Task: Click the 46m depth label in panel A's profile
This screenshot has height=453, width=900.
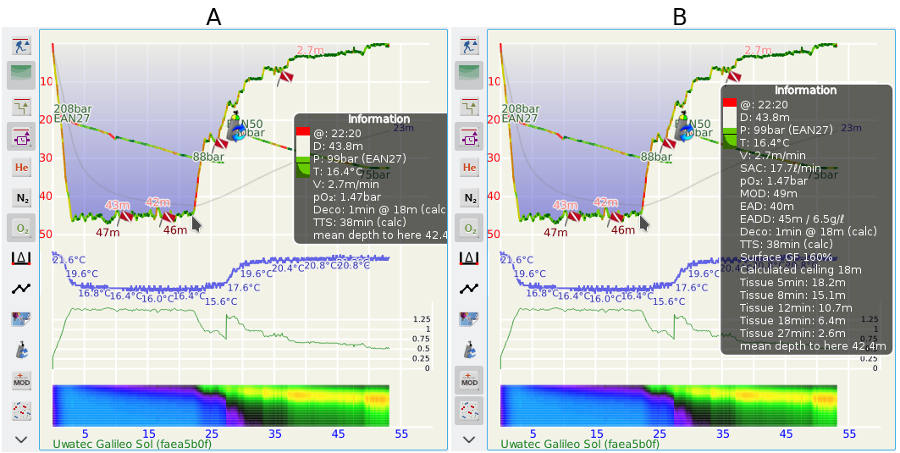Action: (174, 231)
